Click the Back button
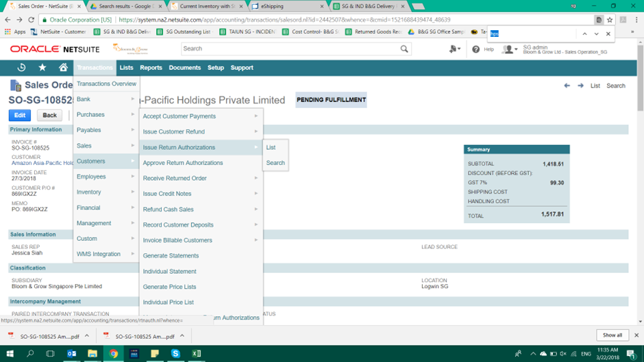Screen dimensions: 644x362 coord(50,116)
